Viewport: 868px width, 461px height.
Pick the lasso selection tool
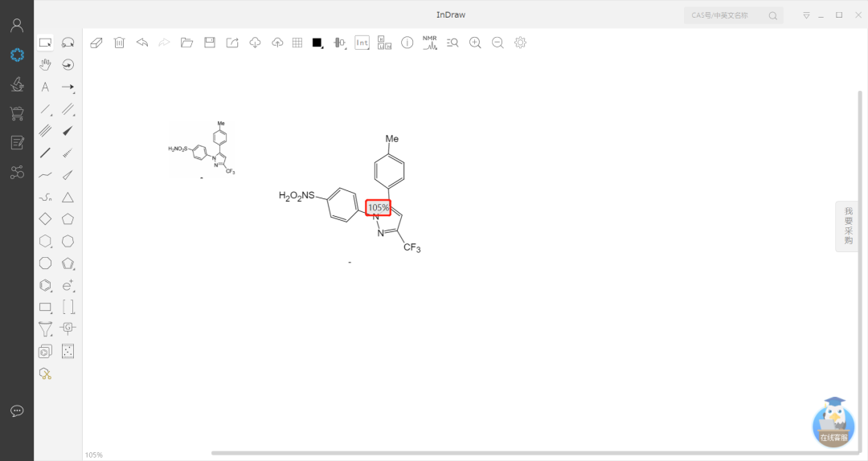[68, 43]
